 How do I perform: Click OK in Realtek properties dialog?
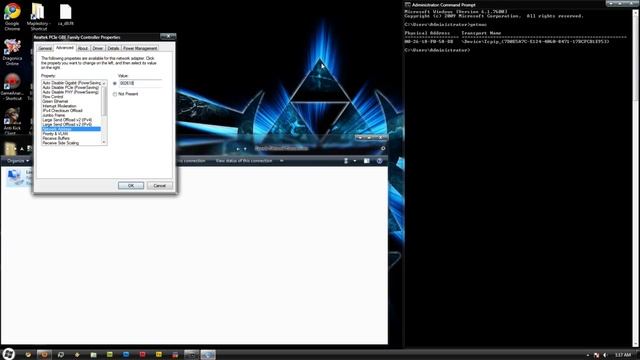point(131,186)
